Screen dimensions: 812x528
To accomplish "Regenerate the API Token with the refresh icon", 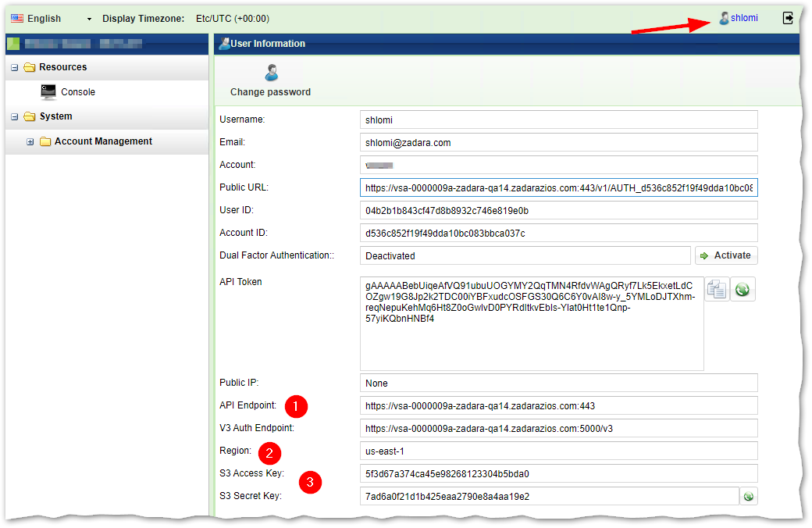I will coord(742,288).
